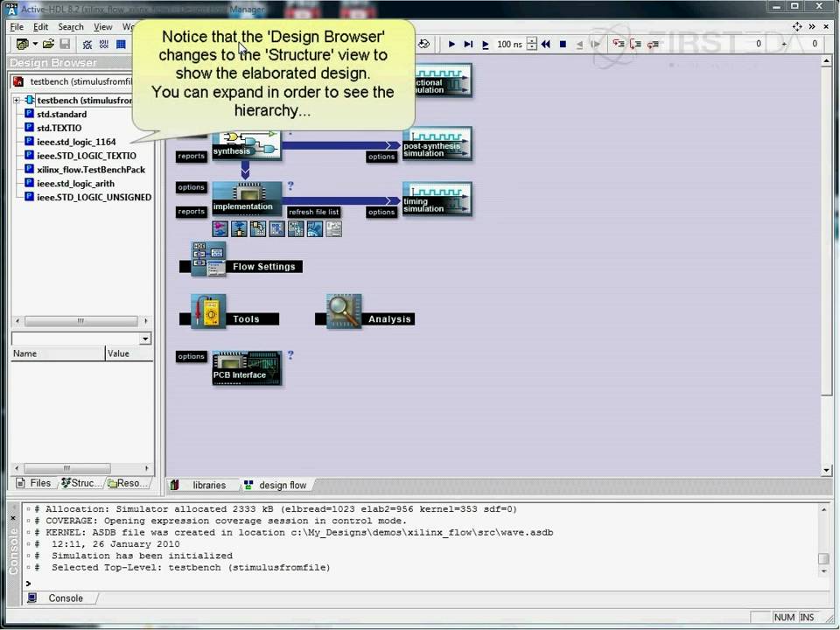Click refresh file list button
This screenshot has height=630, width=840.
314,212
